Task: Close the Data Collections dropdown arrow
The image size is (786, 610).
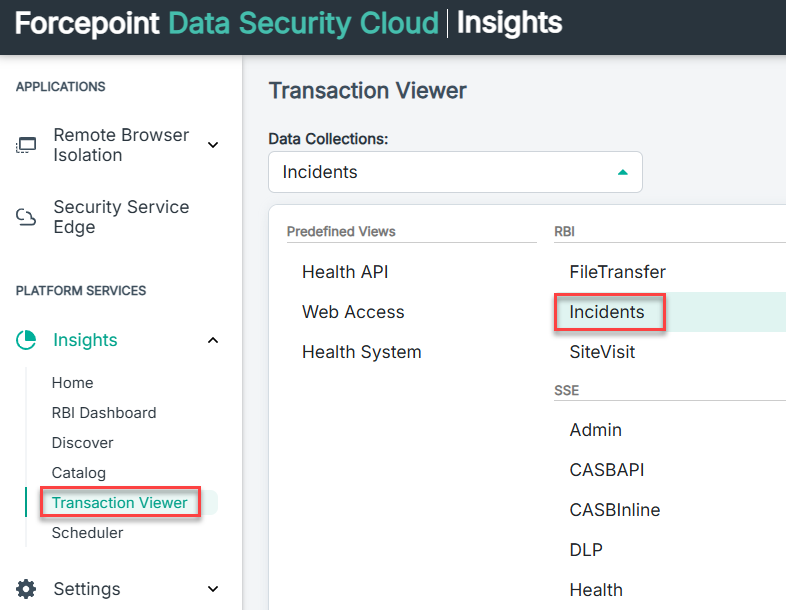Action: tap(623, 172)
